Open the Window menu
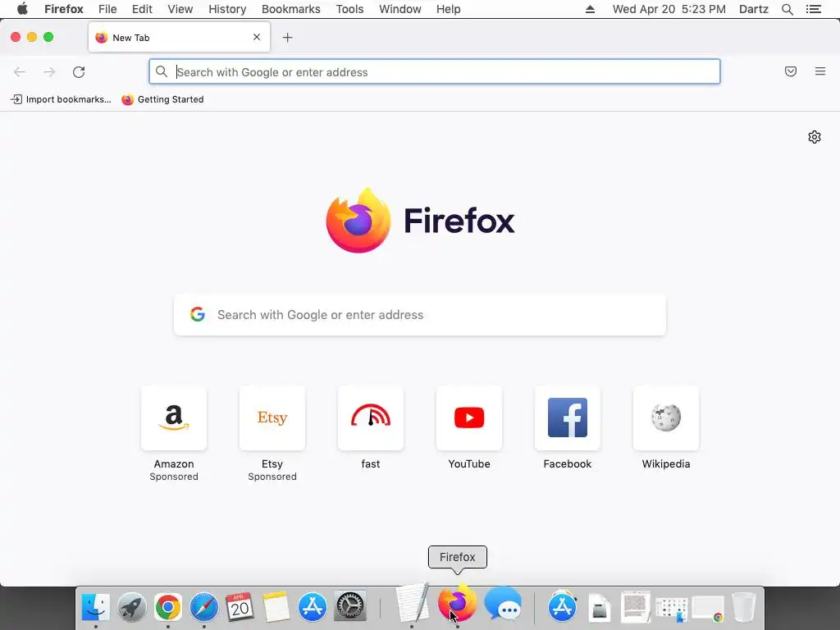 pos(400,9)
